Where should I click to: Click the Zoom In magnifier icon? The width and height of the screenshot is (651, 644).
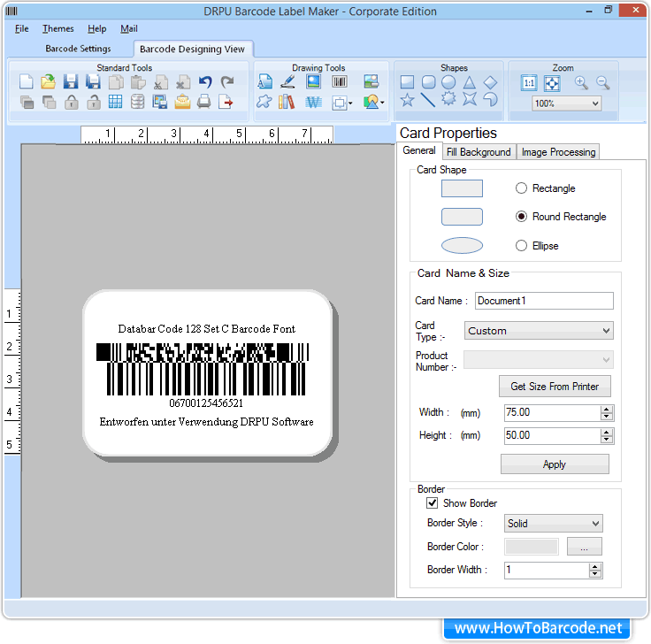pos(581,82)
